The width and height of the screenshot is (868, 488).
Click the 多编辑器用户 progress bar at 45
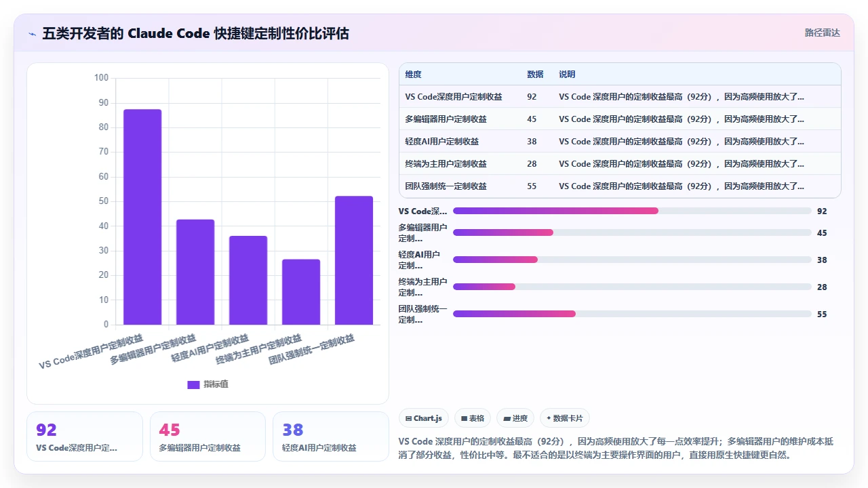click(x=632, y=232)
